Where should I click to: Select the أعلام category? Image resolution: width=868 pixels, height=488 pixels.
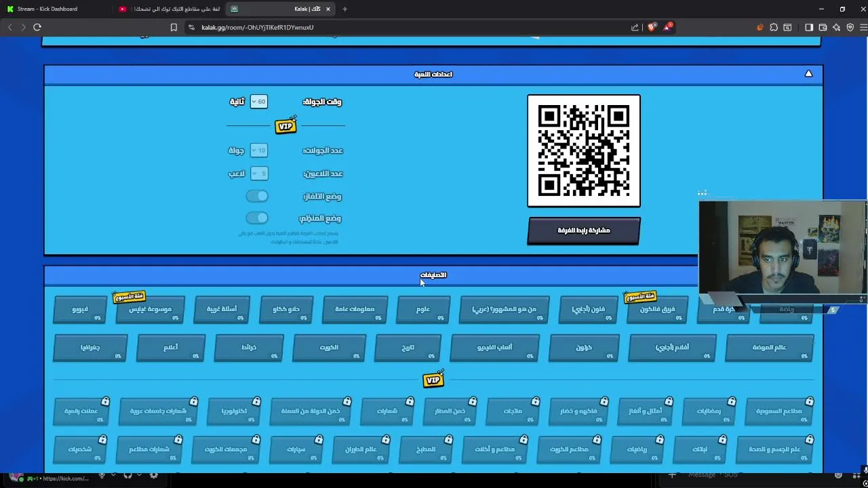171,348
